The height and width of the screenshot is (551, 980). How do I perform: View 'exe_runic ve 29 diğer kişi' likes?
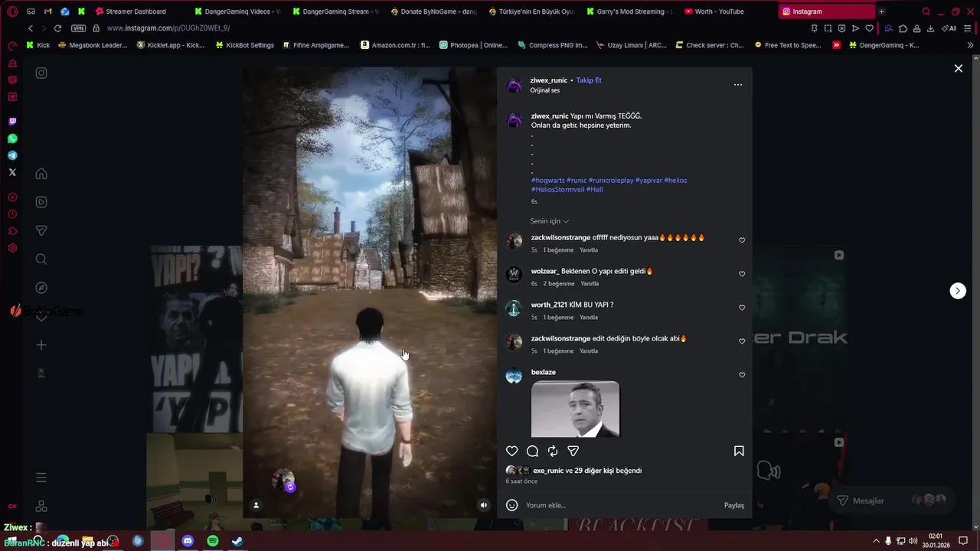point(587,471)
